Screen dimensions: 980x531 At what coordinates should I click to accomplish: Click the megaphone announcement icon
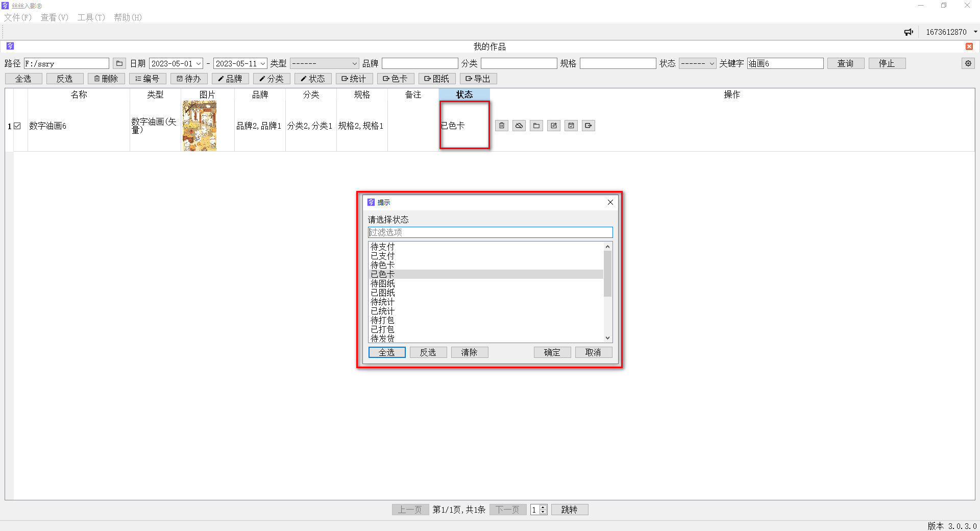coord(909,32)
